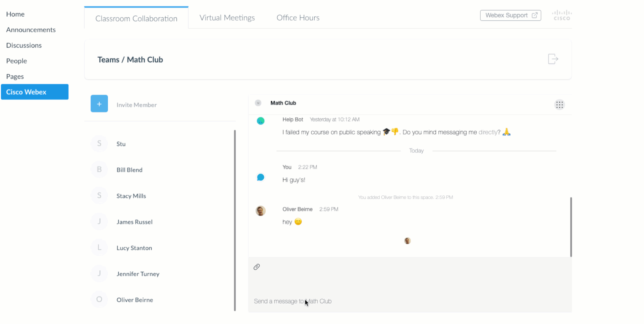Go to Home in the sidebar
Viewport: 644px width, 324px height.
click(x=15, y=14)
